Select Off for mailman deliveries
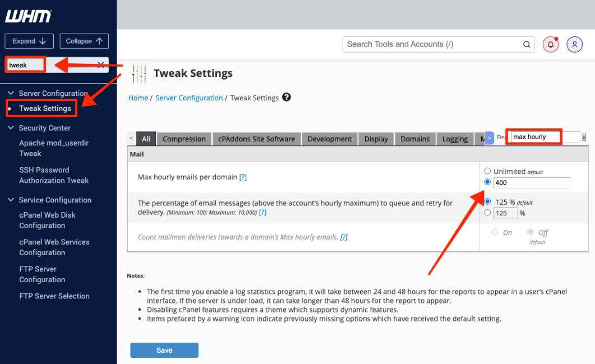Image resolution: width=595 pixels, height=364 pixels. [x=531, y=232]
